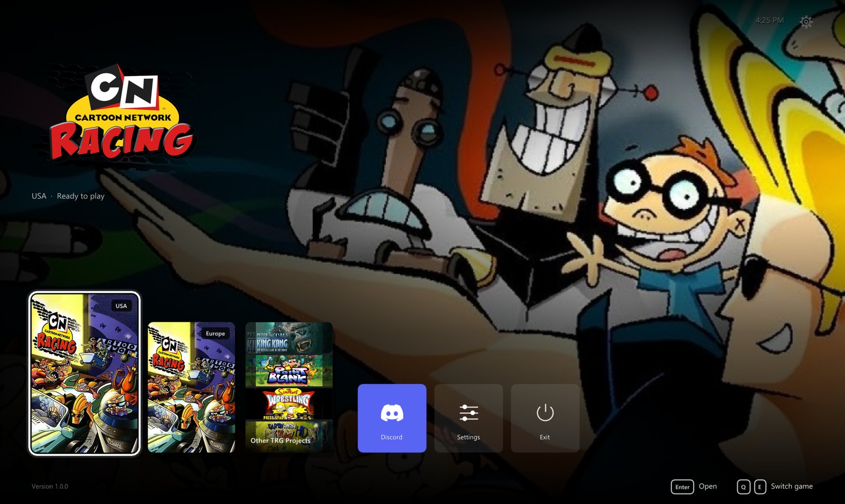This screenshot has height=504, width=845.
Task: Click the gear icon beside the clock
Action: 806,22
